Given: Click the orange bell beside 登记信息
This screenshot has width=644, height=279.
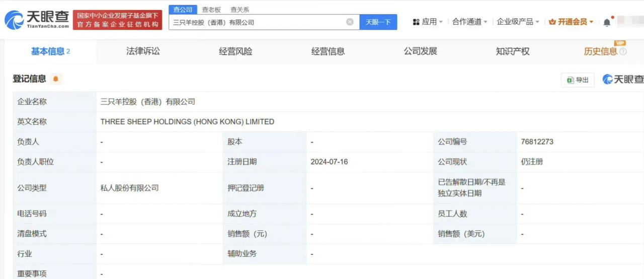Looking at the screenshot, I should 55,79.
